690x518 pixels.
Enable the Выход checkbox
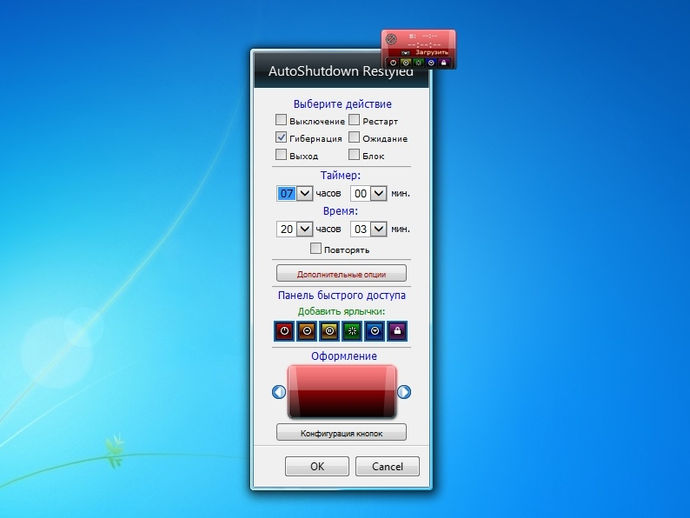pyautogui.click(x=281, y=154)
